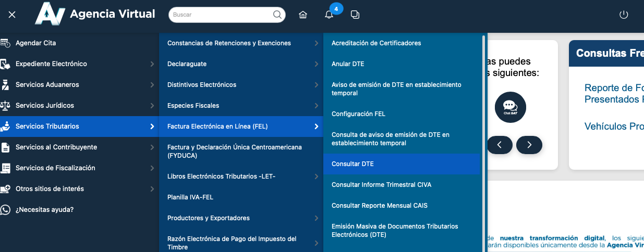Screen dimensions: 644x252
Task: Open the Chat SAT round icon
Action: click(x=511, y=108)
